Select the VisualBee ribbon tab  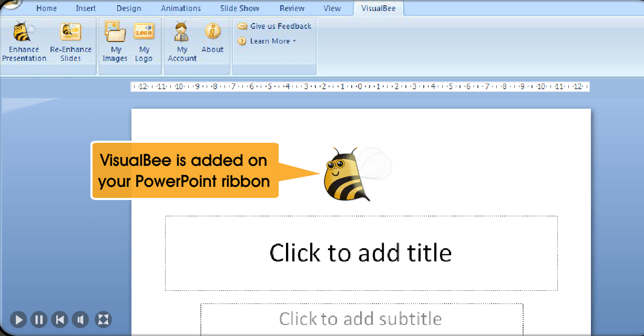tap(379, 8)
